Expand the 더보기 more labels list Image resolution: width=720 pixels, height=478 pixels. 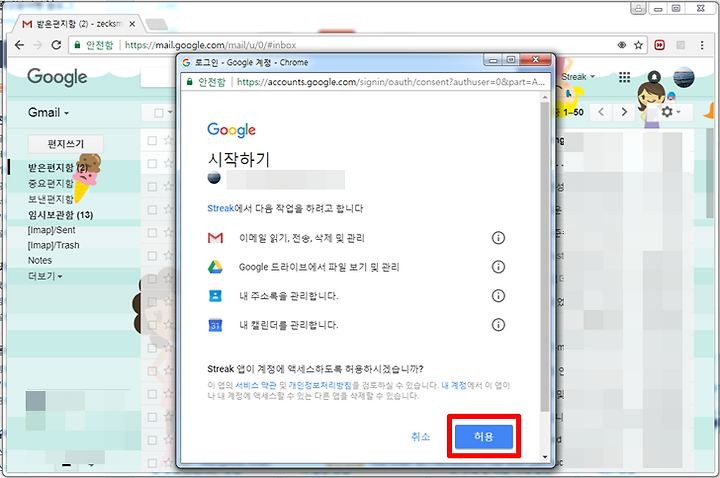(45, 276)
